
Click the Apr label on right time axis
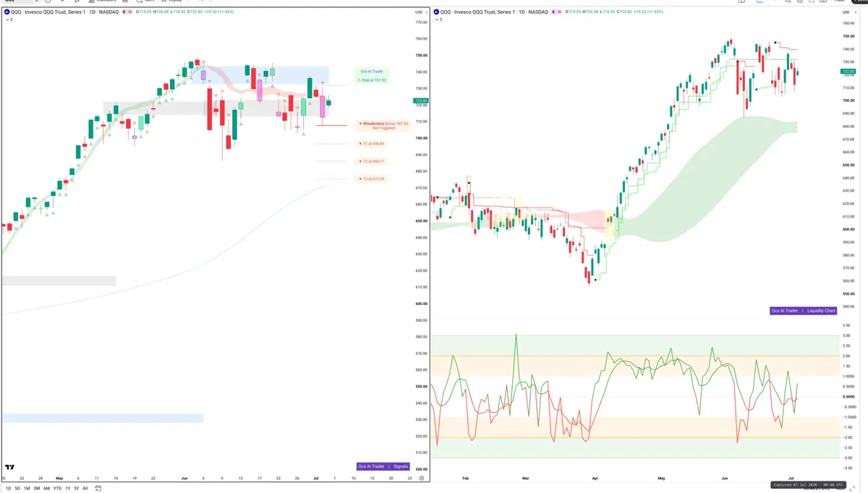595,479
